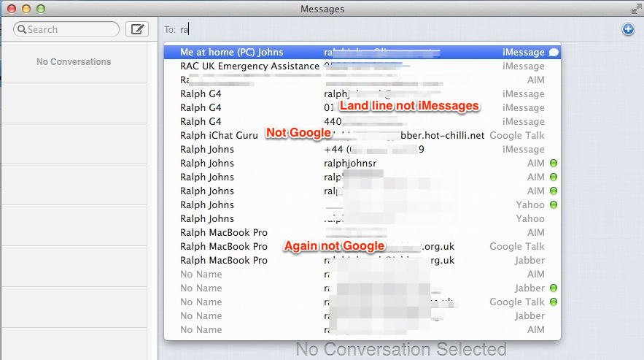The width and height of the screenshot is (644, 360).
Task: Select Me at home (PC) Johns suggestion
Action: tap(362, 53)
